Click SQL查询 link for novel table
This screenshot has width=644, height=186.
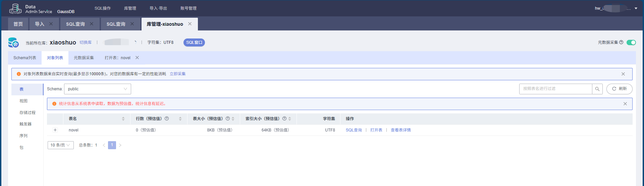coord(354,130)
